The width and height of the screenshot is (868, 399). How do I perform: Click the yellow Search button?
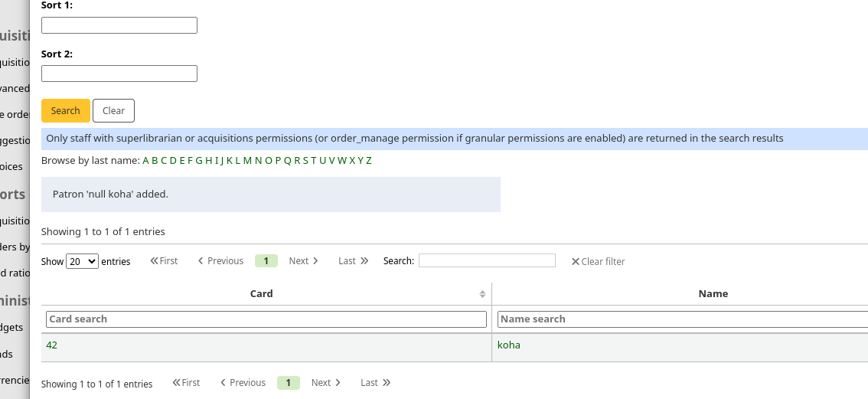coord(65,111)
